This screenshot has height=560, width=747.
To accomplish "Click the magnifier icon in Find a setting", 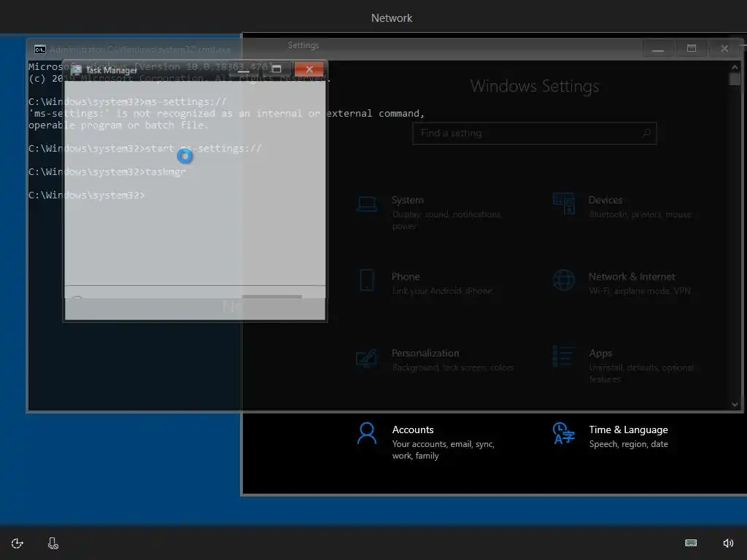I will (x=646, y=133).
